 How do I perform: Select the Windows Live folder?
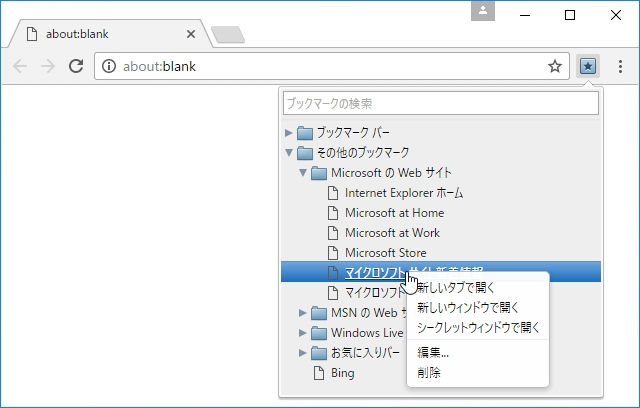367,333
